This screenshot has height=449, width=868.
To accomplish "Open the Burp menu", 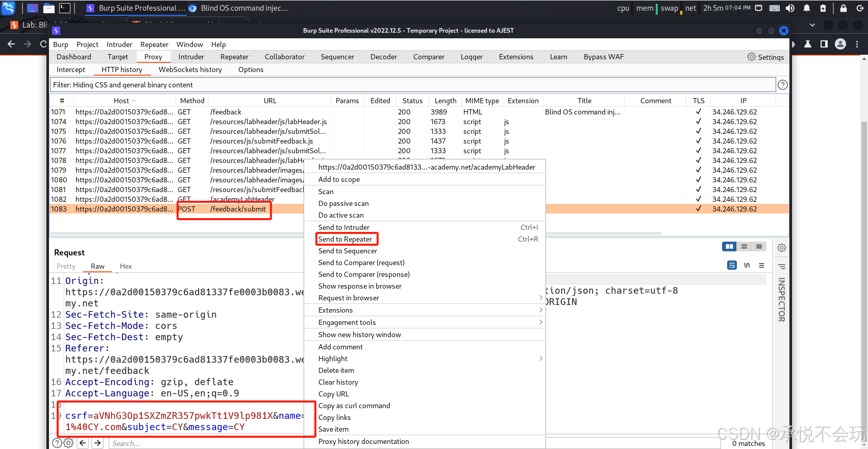I will pos(61,44).
